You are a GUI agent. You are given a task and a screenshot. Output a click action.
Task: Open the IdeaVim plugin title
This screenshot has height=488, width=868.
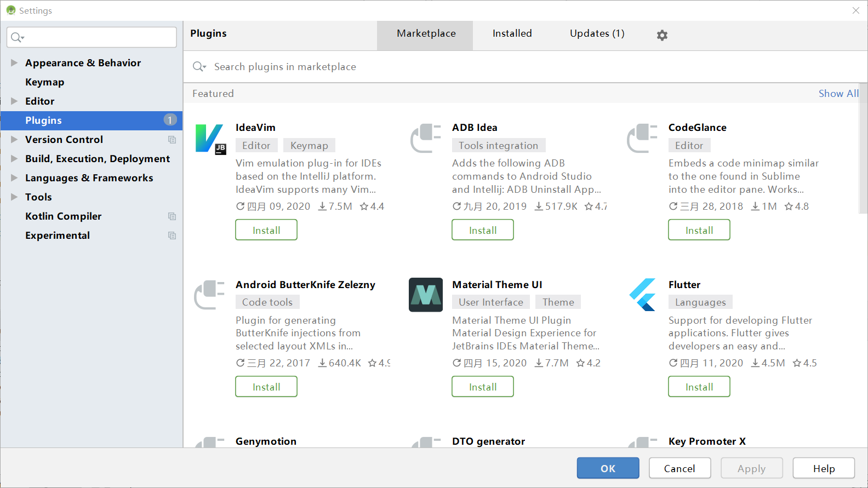(x=255, y=128)
